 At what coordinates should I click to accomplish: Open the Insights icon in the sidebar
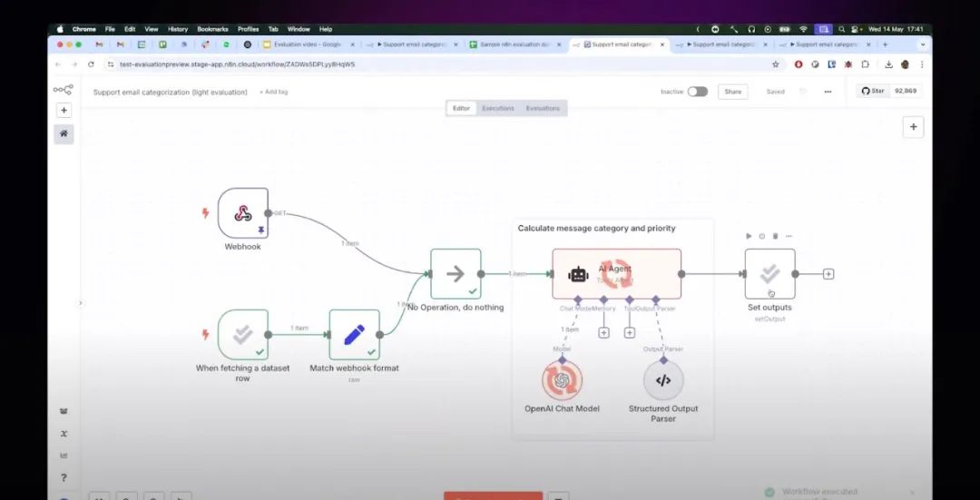(x=64, y=456)
